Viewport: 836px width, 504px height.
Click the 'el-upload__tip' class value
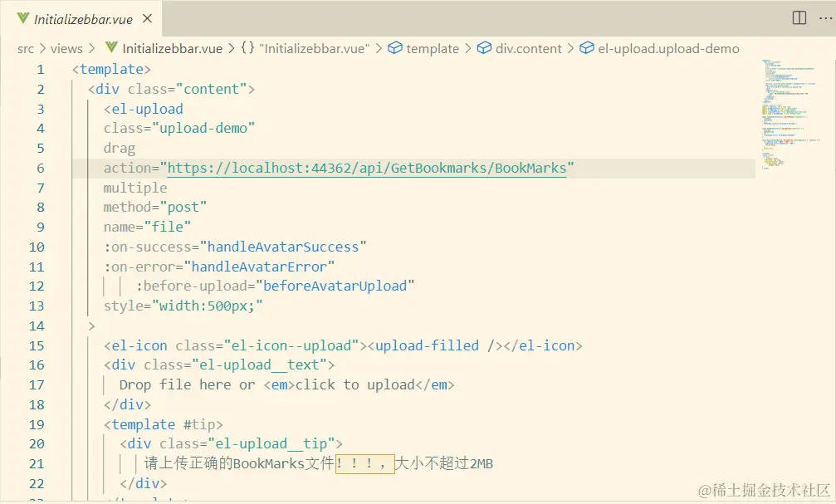271,443
